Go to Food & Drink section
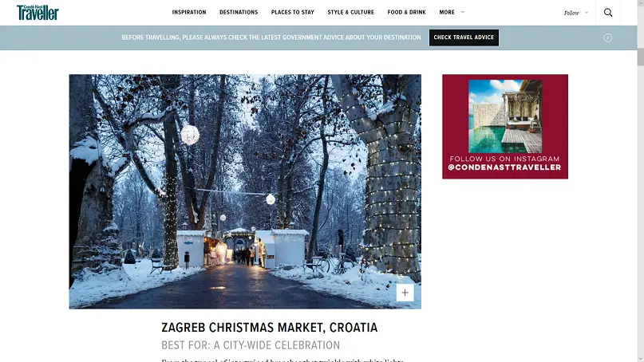644x362 pixels. (407, 12)
